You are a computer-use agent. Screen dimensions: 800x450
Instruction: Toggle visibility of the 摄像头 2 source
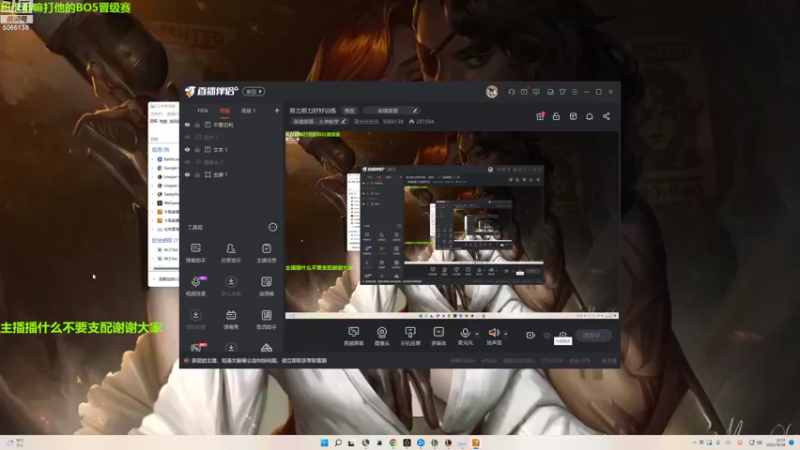tap(187, 162)
